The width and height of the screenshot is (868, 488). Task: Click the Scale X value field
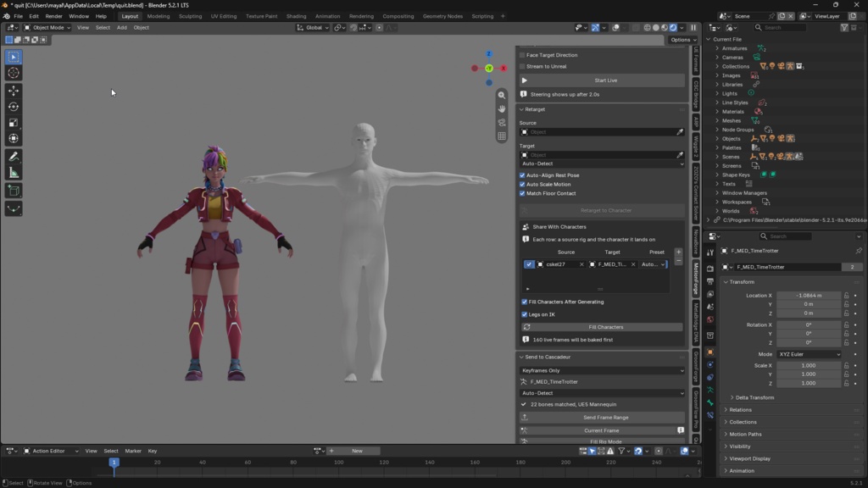tap(809, 366)
